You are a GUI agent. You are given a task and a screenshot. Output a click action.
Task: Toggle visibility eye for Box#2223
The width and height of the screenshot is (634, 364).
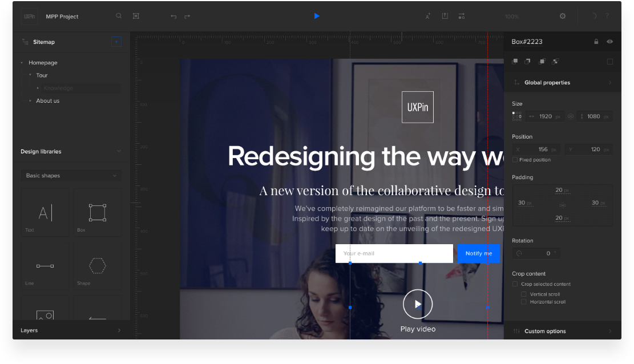609,42
